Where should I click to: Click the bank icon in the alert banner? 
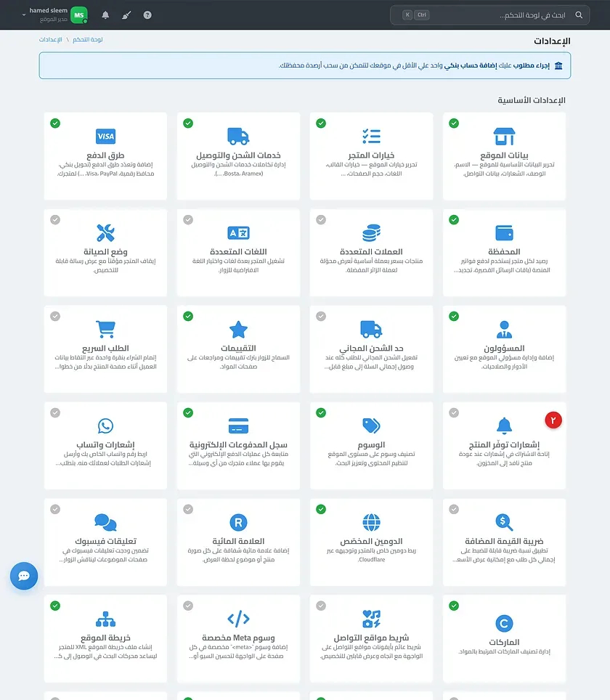coord(558,65)
